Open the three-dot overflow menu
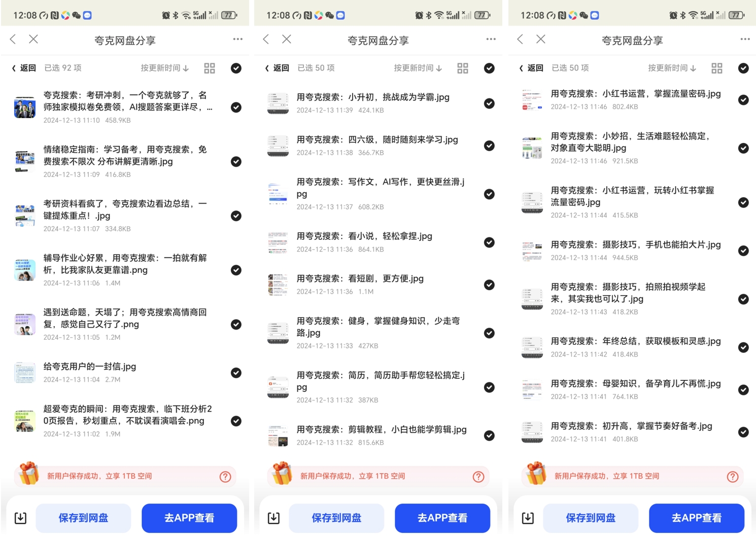Image resolution: width=756 pixels, height=537 pixels. (237, 39)
